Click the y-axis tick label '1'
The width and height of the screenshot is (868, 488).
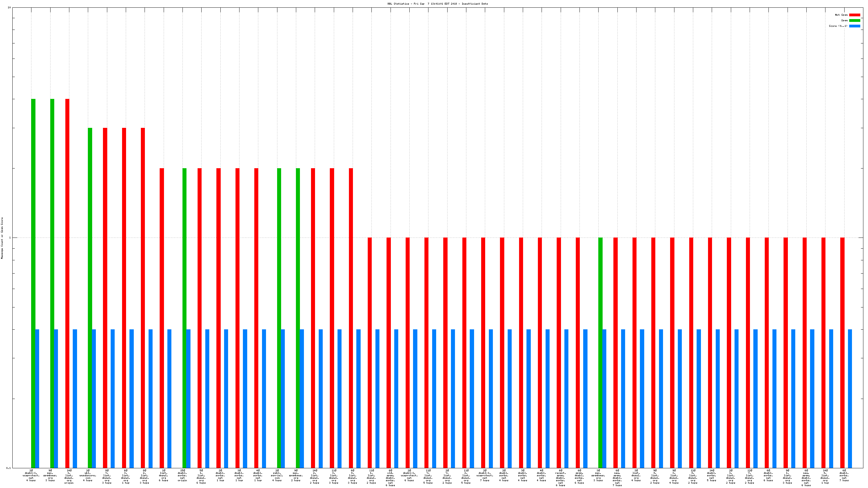[x=10, y=238]
